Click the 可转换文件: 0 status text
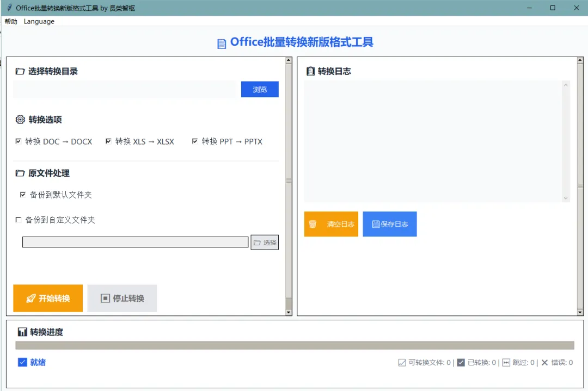 430,363
